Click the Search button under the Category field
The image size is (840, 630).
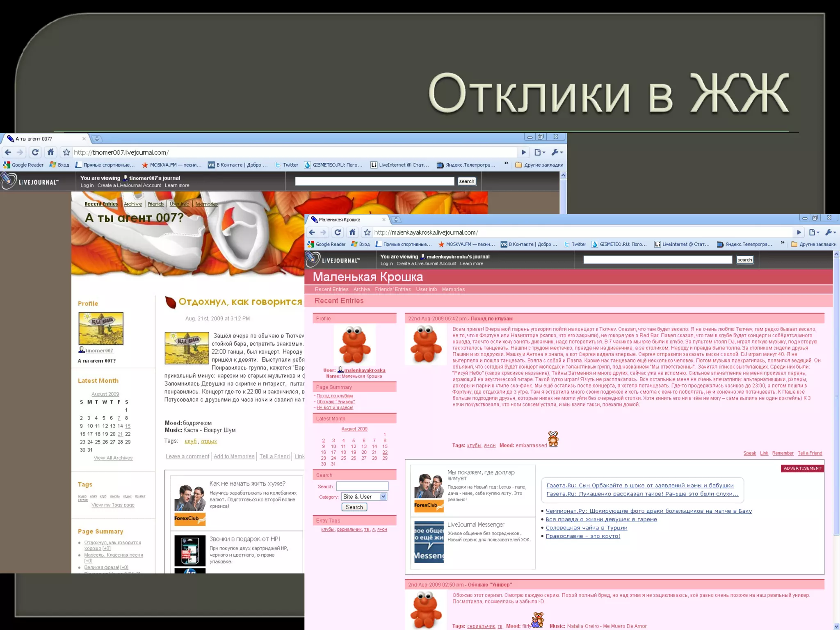point(354,507)
